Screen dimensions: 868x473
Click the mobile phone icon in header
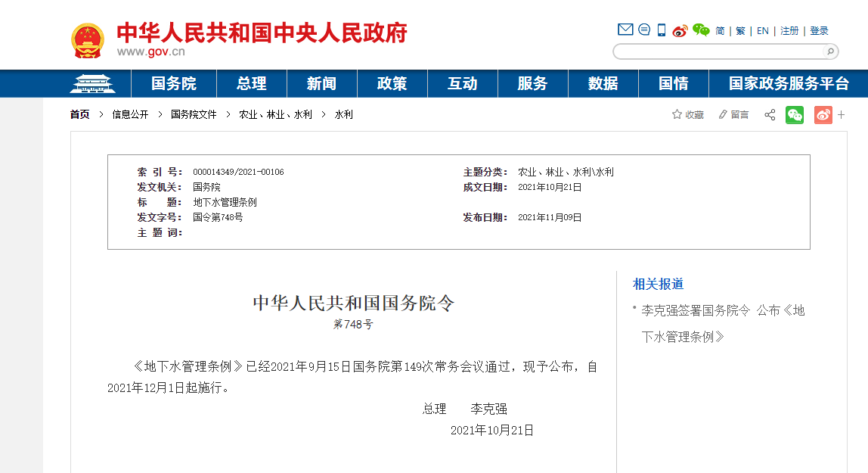click(x=662, y=30)
